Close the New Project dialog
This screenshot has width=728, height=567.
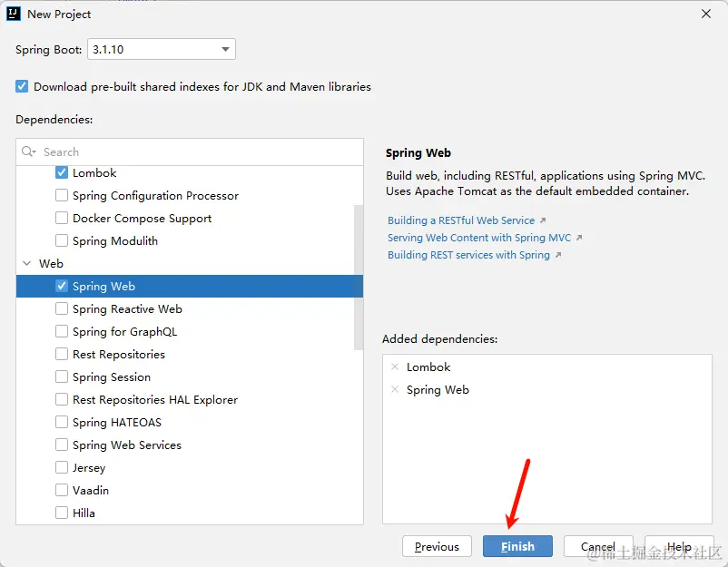(x=705, y=14)
